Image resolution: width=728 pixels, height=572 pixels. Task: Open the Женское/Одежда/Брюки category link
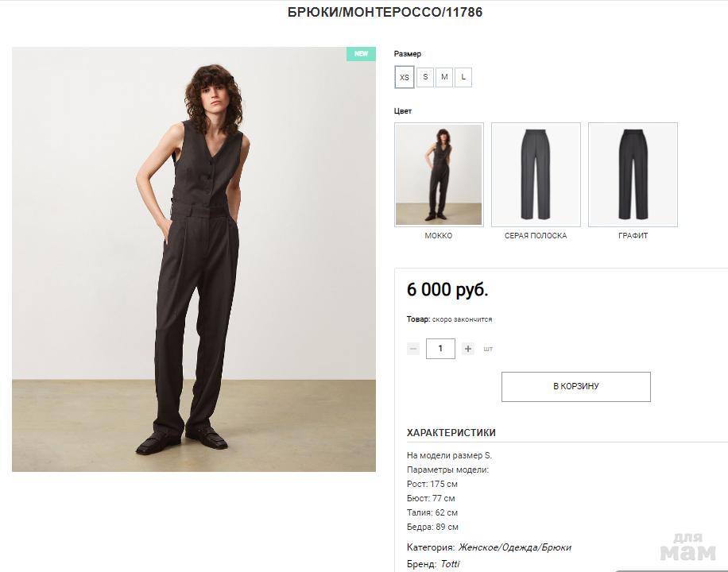pyautogui.click(x=514, y=547)
